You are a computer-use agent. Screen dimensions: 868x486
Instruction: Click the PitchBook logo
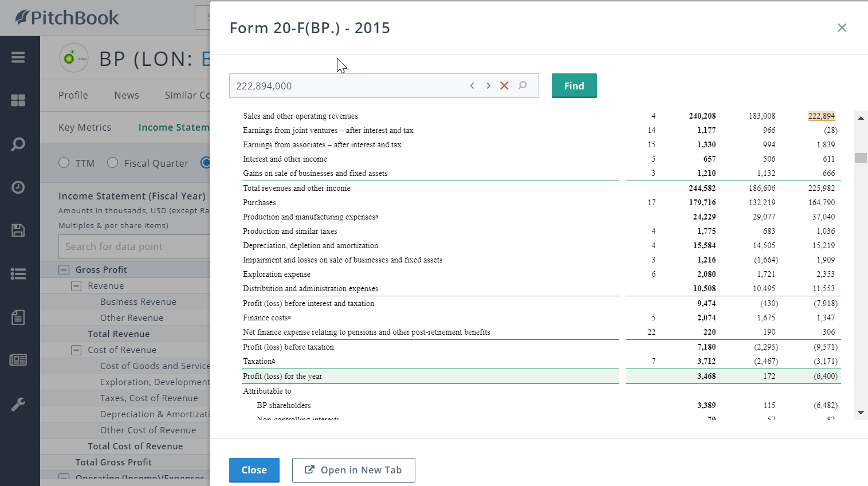tap(67, 18)
